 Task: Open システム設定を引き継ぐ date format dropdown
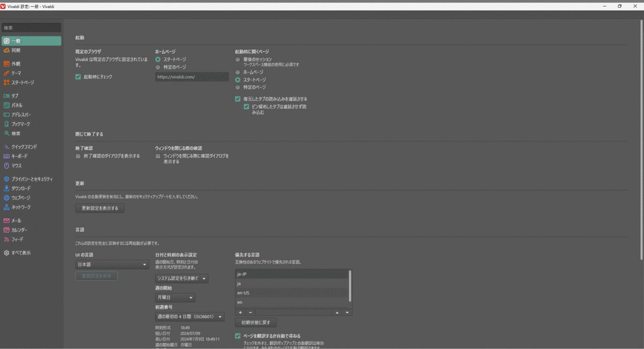pos(181,278)
